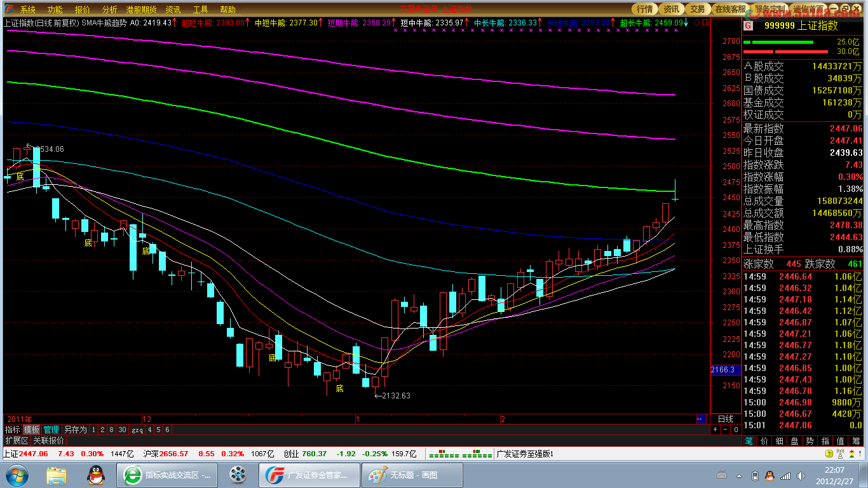Open the 系统 menu
The height and width of the screenshot is (488, 868).
coord(28,10)
